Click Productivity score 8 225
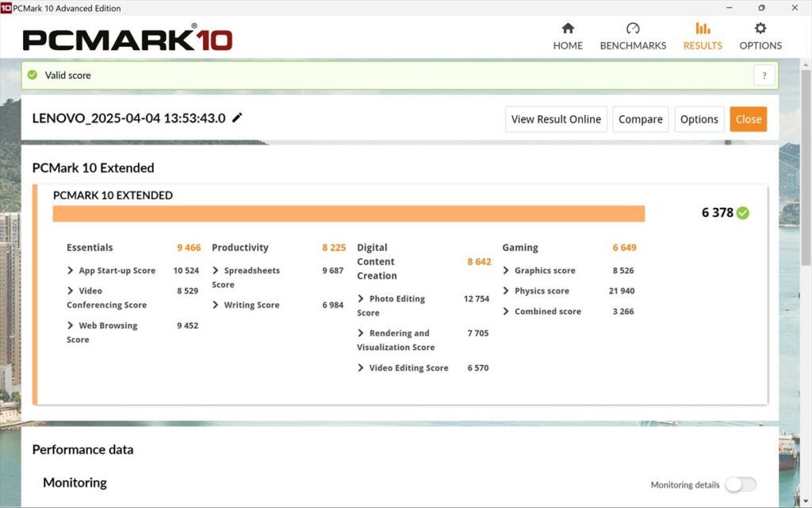 tap(334, 248)
